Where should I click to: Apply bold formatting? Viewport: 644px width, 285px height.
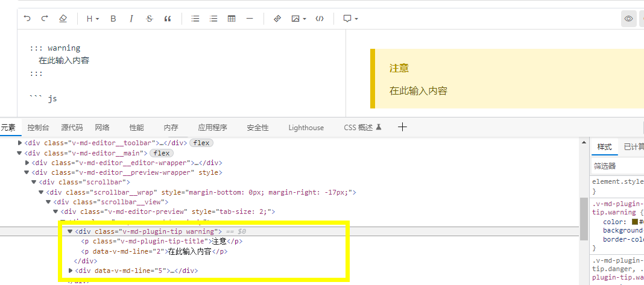pos(113,19)
